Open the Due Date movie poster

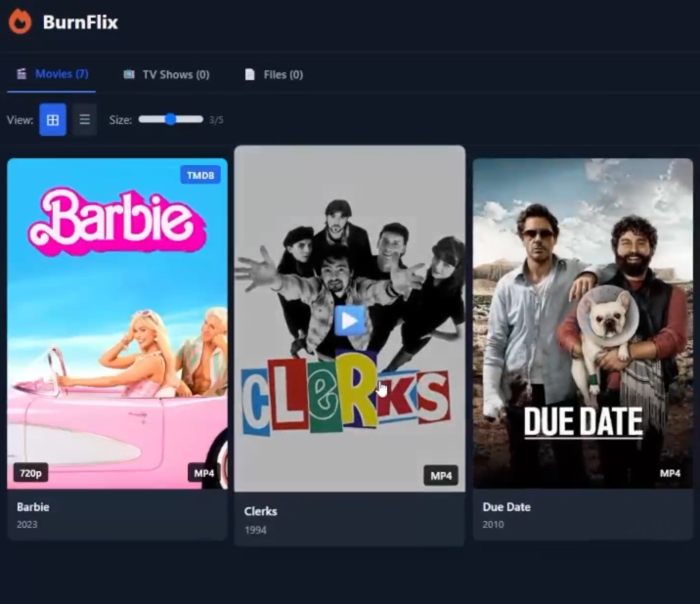pos(583,324)
